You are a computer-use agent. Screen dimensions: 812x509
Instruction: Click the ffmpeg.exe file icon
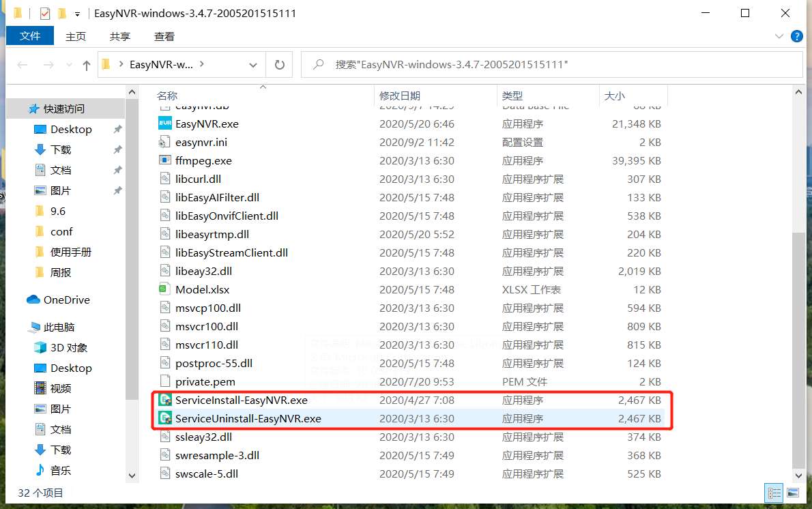click(164, 160)
